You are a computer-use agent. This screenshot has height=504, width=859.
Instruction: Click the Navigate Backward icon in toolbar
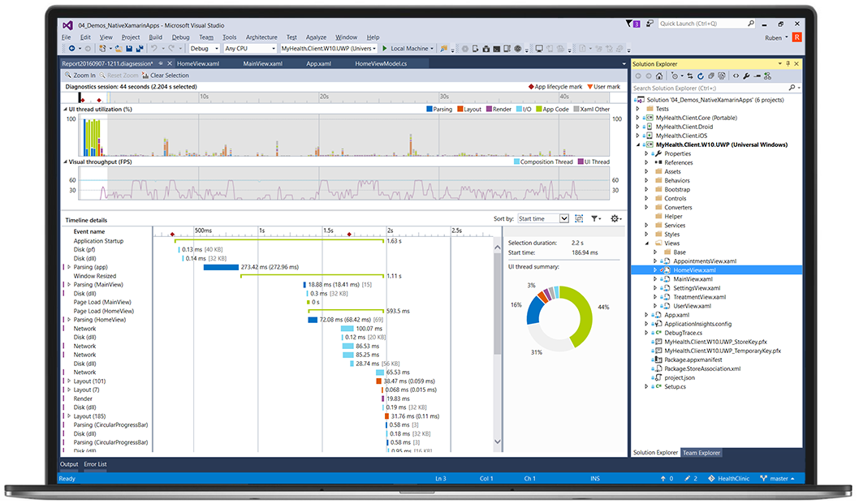[71, 49]
